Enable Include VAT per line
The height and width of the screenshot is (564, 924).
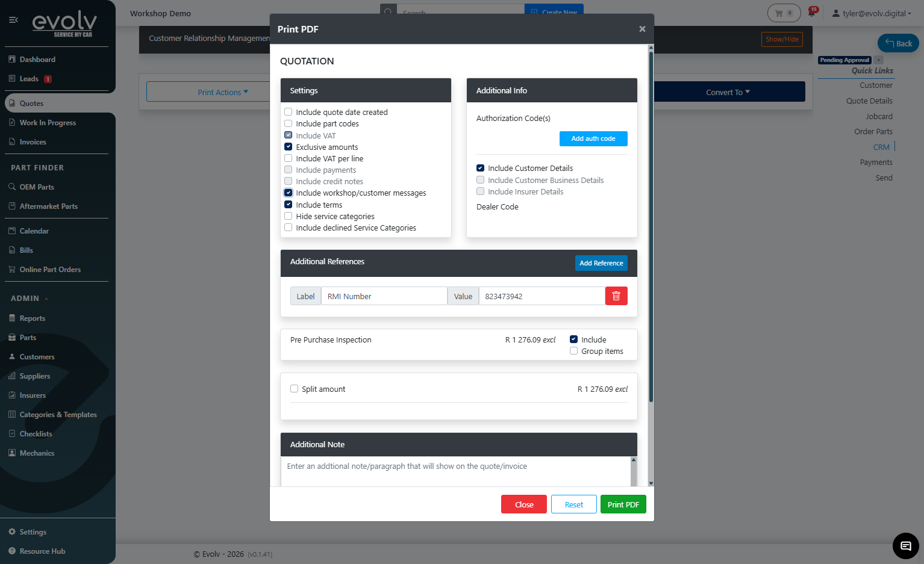coord(289,158)
